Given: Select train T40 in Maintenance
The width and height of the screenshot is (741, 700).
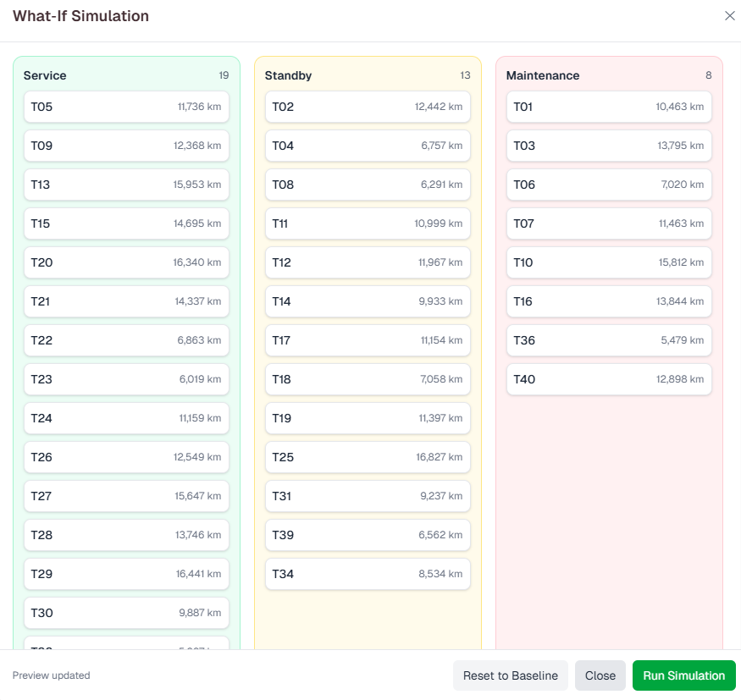Looking at the screenshot, I should pyautogui.click(x=609, y=379).
